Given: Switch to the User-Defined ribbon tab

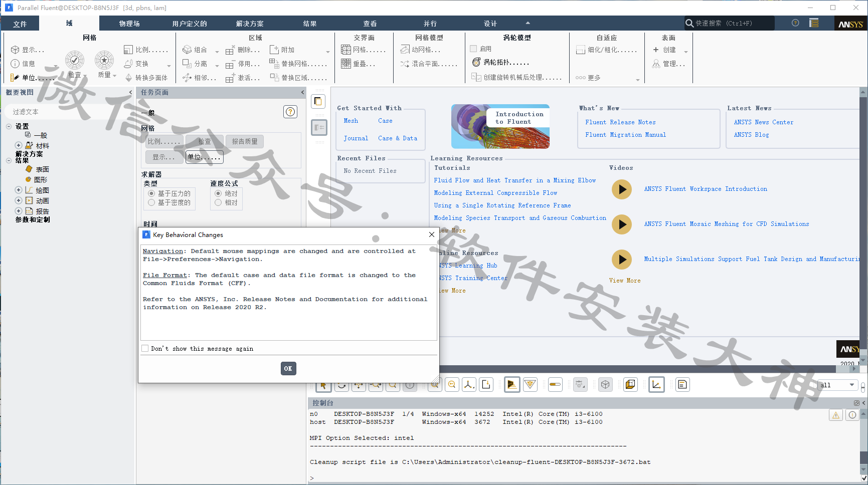Looking at the screenshot, I should 190,24.
